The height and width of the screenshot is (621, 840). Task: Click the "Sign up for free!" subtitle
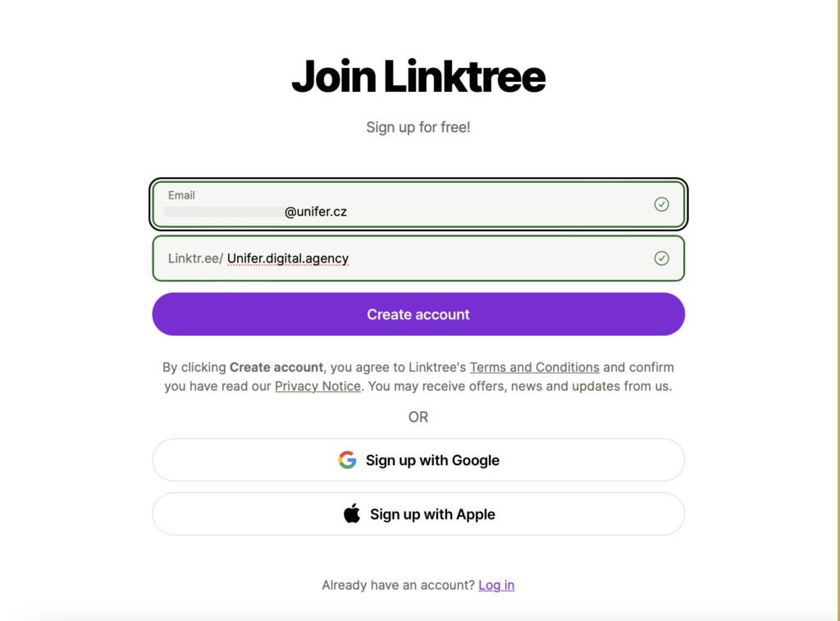[418, 127]
